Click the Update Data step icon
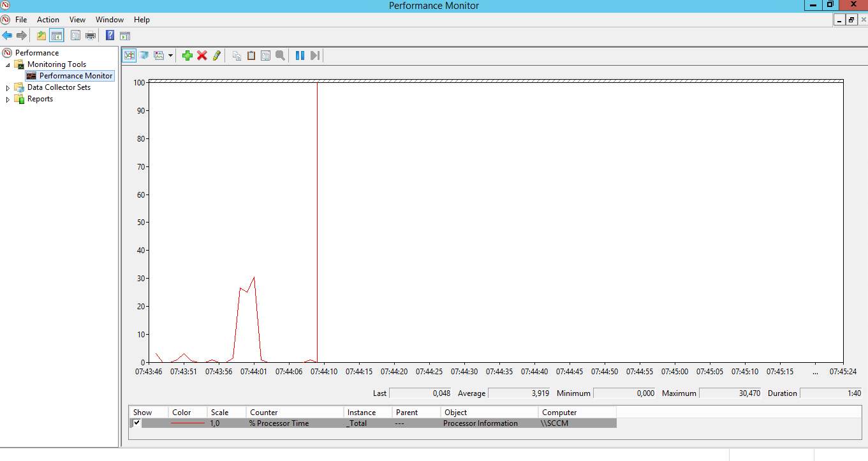868x461 pixels. 314,55
